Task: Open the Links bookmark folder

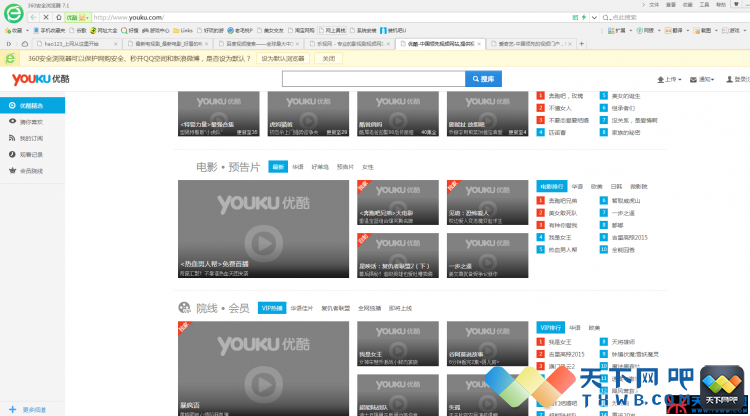Action: [183, 30]
